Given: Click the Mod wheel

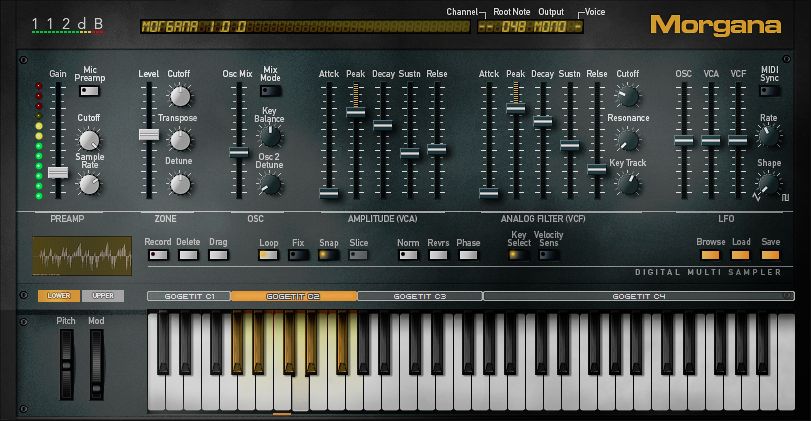Looking at the screenshot, I should 97,365.
